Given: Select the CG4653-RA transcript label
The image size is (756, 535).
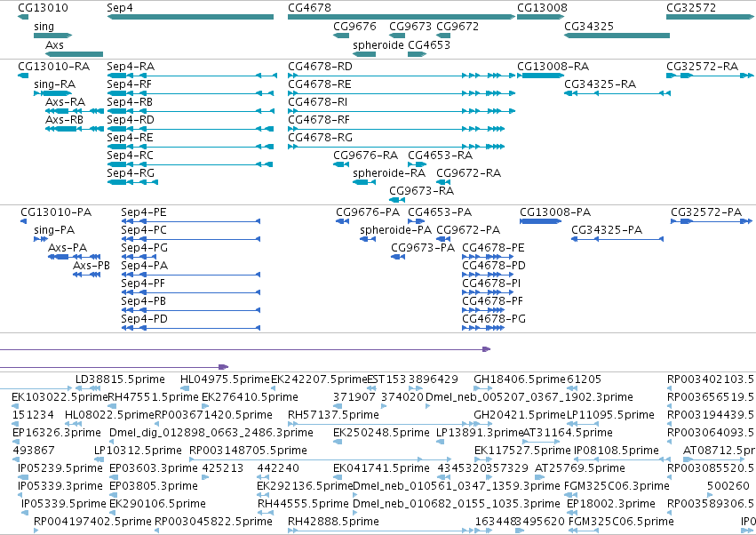Looking at the screenshot, I should click(x=441, y=156).
